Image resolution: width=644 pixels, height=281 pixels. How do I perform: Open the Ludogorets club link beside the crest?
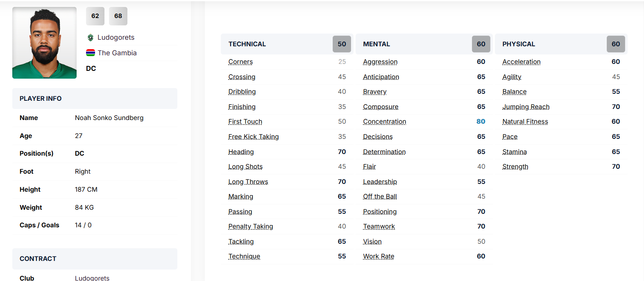tap(116, 37)
